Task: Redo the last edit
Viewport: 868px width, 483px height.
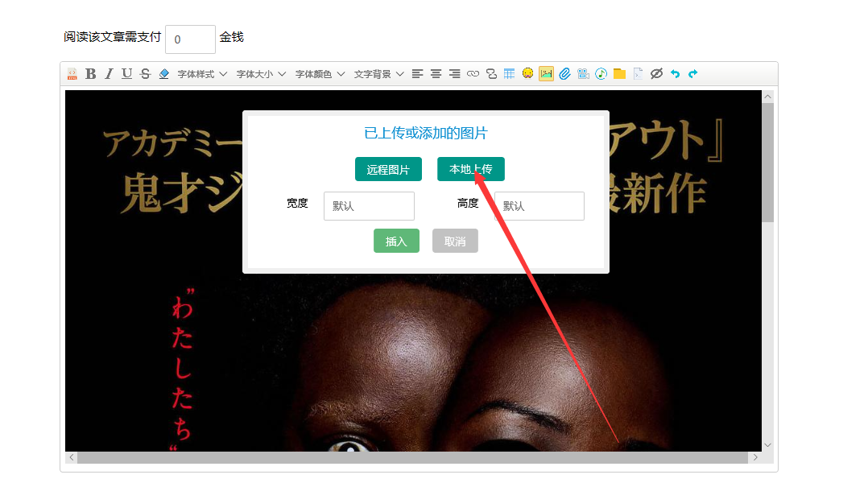Action: coord(693,73)
